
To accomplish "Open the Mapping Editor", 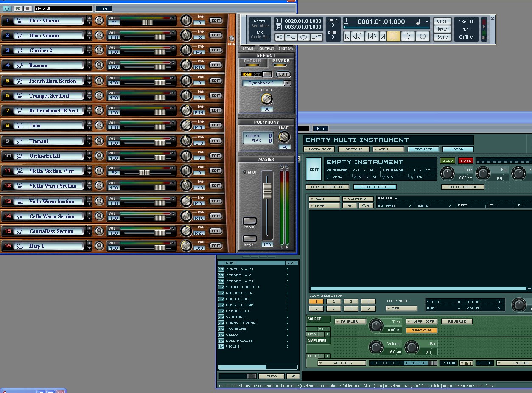I will tap(328, 187).
